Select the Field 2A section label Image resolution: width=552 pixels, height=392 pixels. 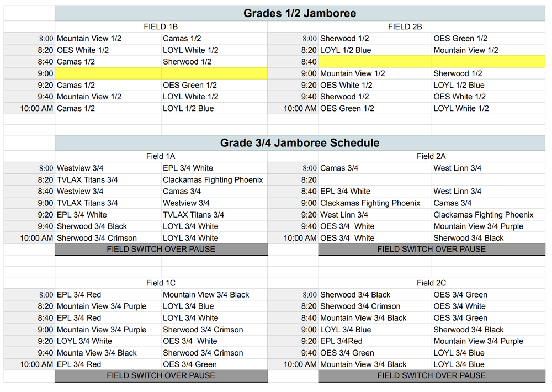[431, 156]
